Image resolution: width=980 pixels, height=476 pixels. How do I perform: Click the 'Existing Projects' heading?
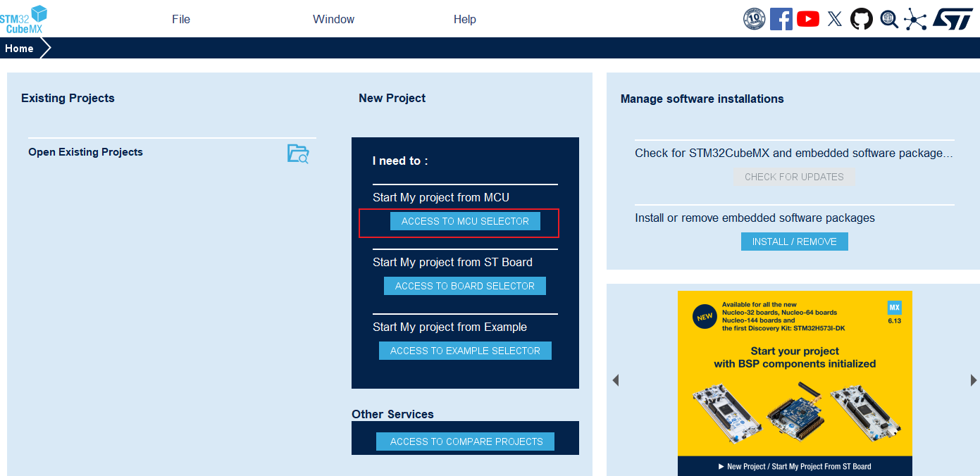point(68,98)
